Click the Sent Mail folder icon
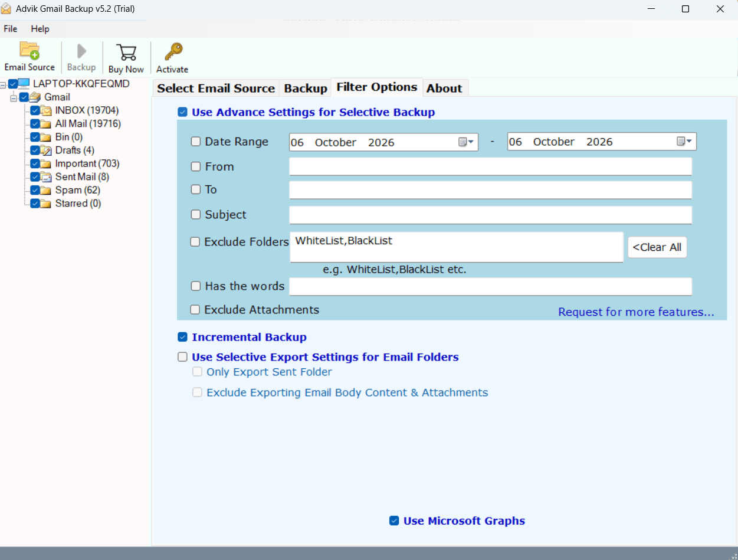 (x=46, y=177)
